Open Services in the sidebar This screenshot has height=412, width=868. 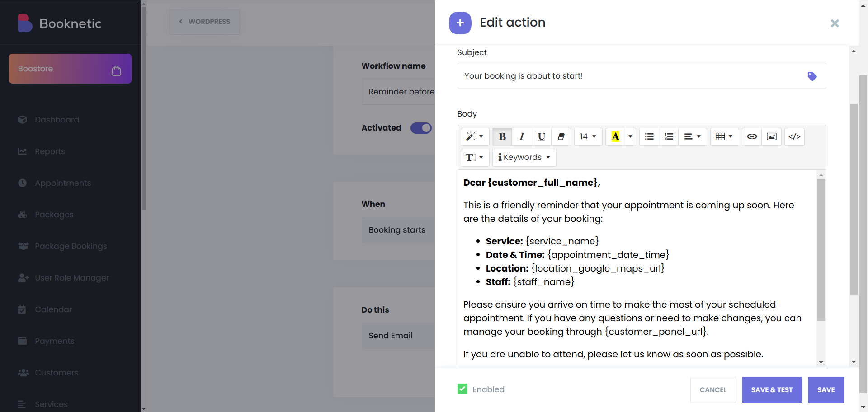[x=51, y=404]
